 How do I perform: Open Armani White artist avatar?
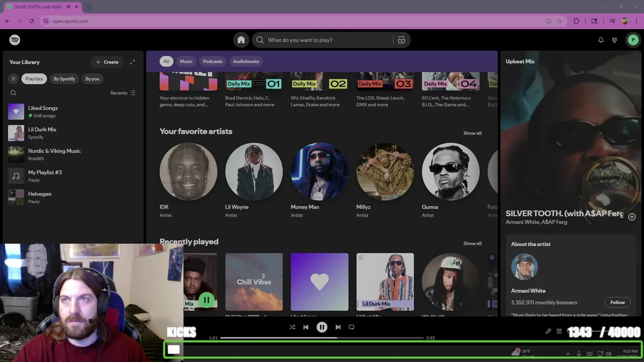524,266
